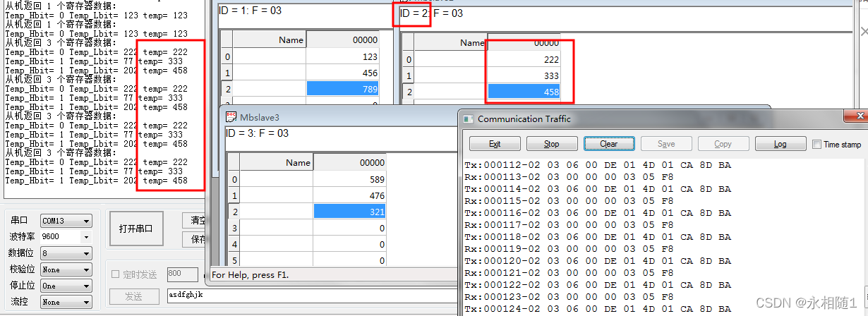Image resolution: width=868 pixels, height=316 pixels.
Task: Open the 数据位 data bits dropdown
Action: click(66, 253)
